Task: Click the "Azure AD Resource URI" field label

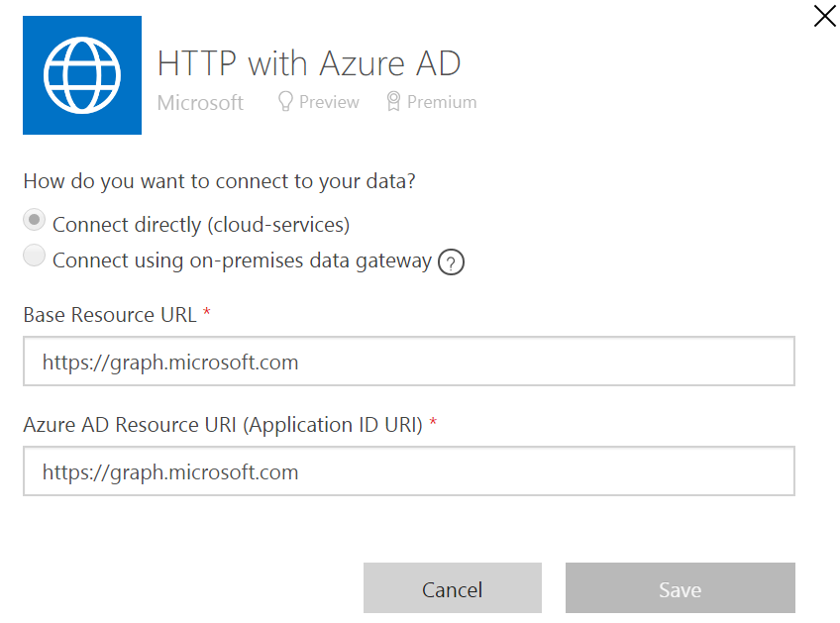Action: click(x=223, y=425)
